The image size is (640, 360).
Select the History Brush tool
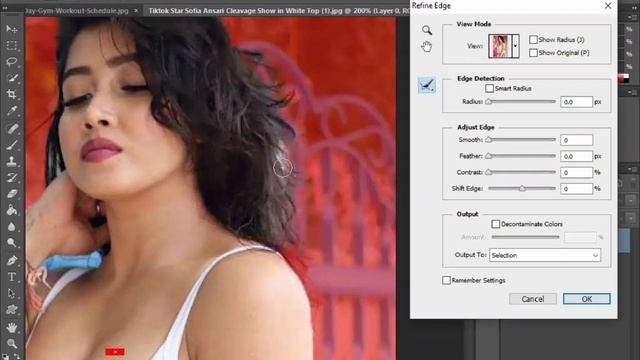pyautogui.click(x=11, y=178)
